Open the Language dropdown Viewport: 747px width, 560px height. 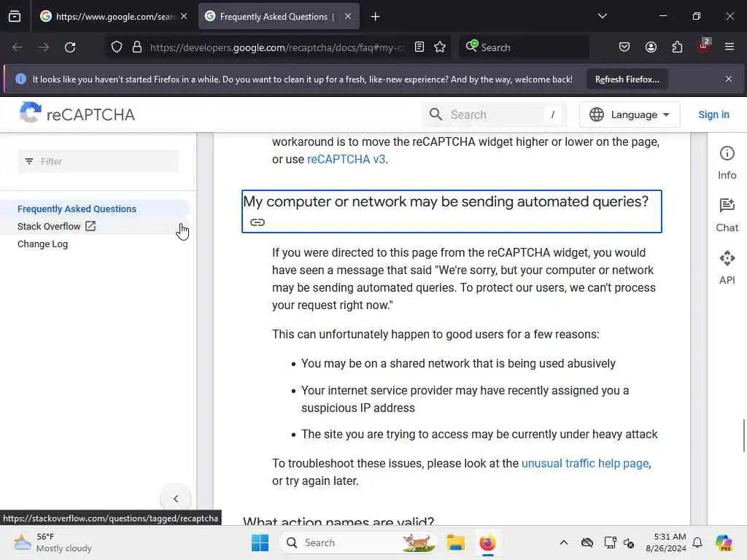click(x=630, y=114)
